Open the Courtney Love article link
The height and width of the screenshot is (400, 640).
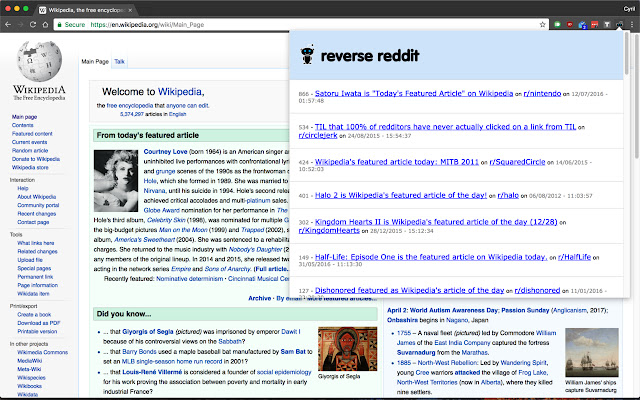click(x=165, y=151)
